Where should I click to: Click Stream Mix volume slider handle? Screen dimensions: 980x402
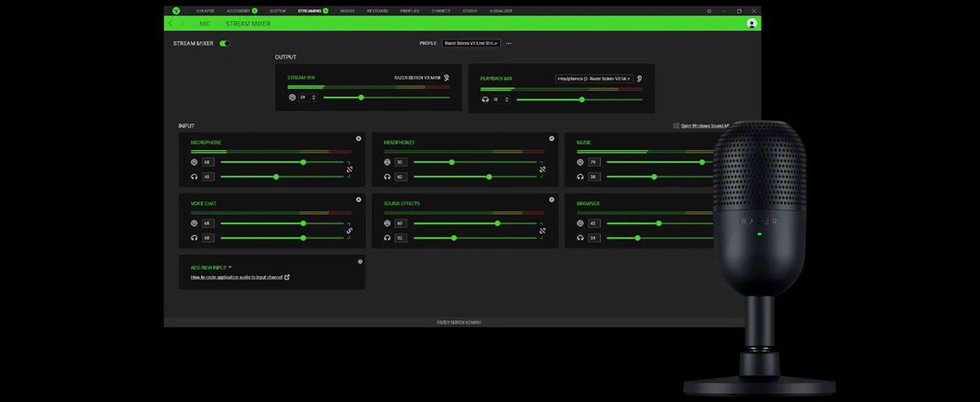(361, 97)
